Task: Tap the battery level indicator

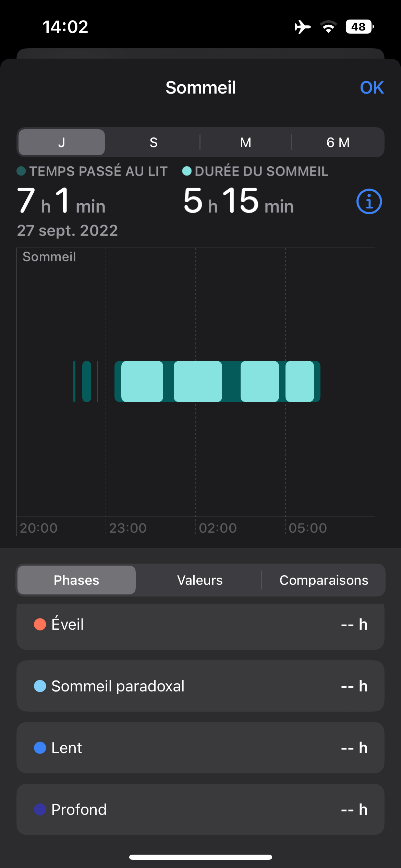Action: pos(359,27)
